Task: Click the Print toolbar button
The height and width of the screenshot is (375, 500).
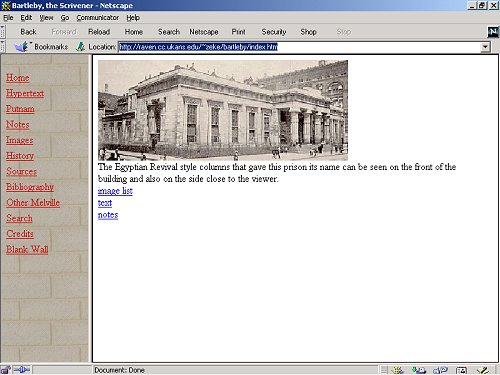Action: coord(238,32)
